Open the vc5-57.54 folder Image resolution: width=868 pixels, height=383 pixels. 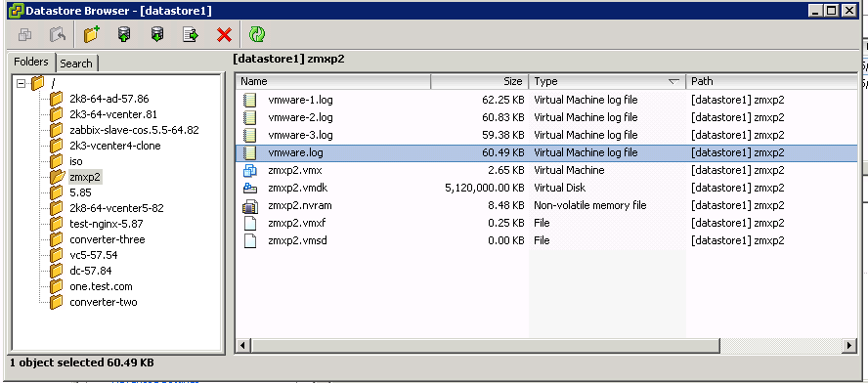(x=94, y=255)
